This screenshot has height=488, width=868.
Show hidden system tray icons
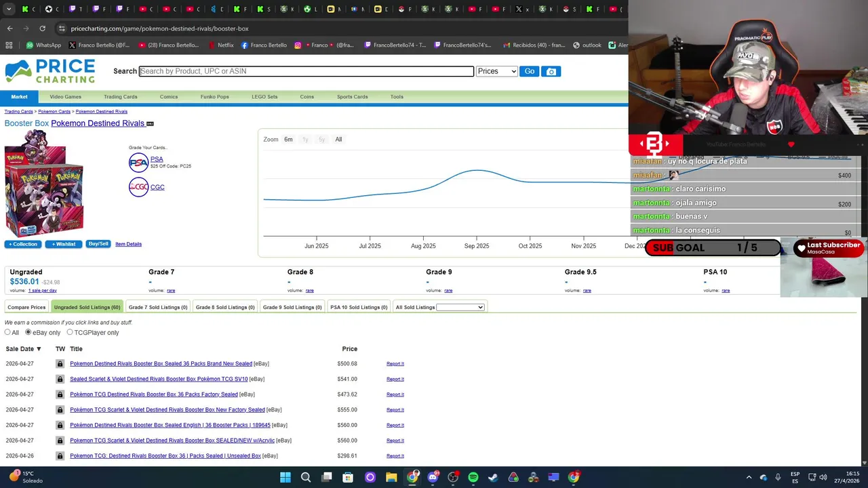[749, 477]
